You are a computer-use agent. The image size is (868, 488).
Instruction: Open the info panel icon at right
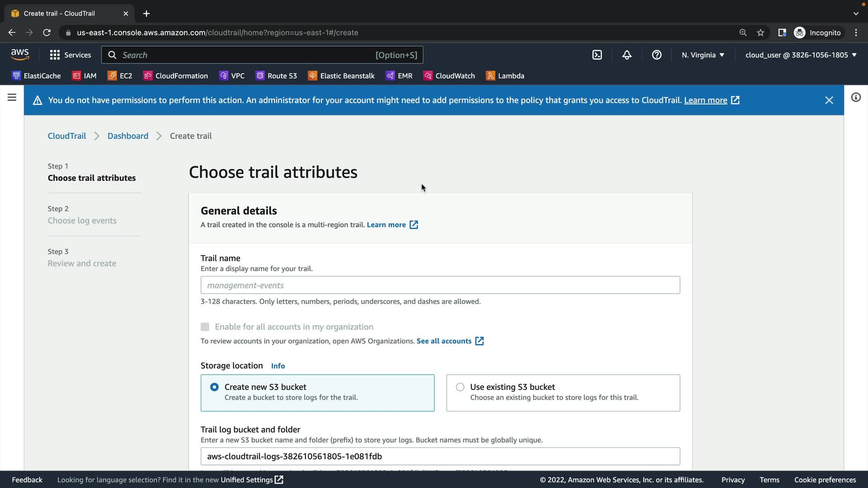point(856,98)
